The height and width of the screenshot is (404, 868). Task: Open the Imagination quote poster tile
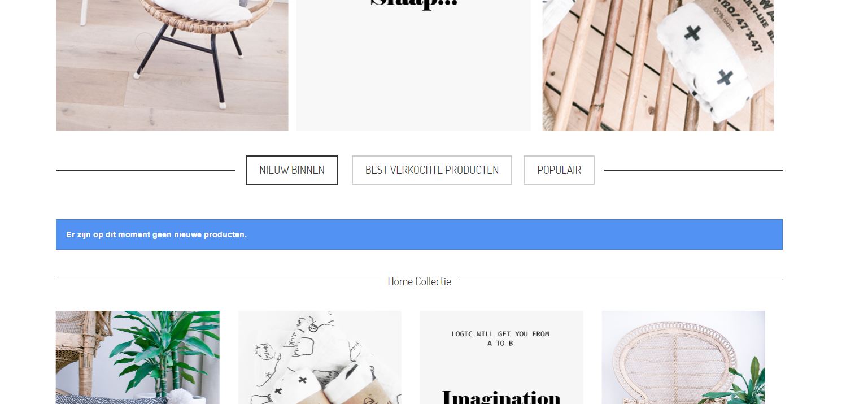click(x=501, y=357)
